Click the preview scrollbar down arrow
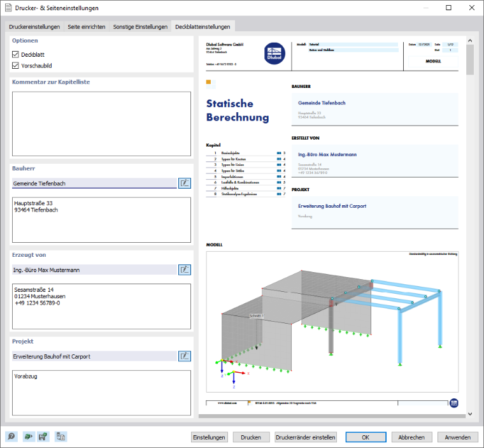 pyautogui.click(x=470, y=414)
